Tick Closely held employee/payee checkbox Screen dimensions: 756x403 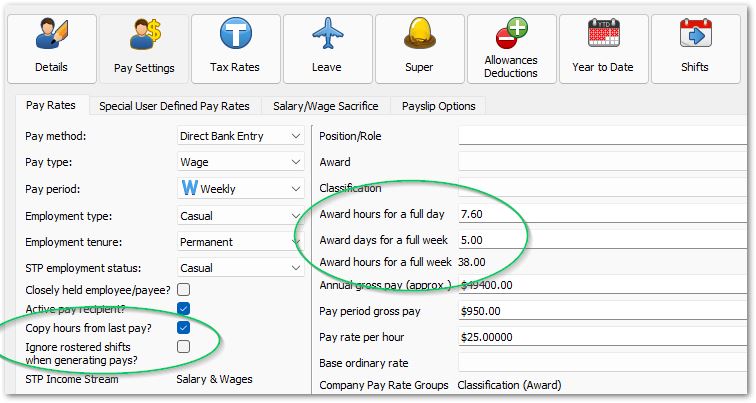(x=183, y=289)
